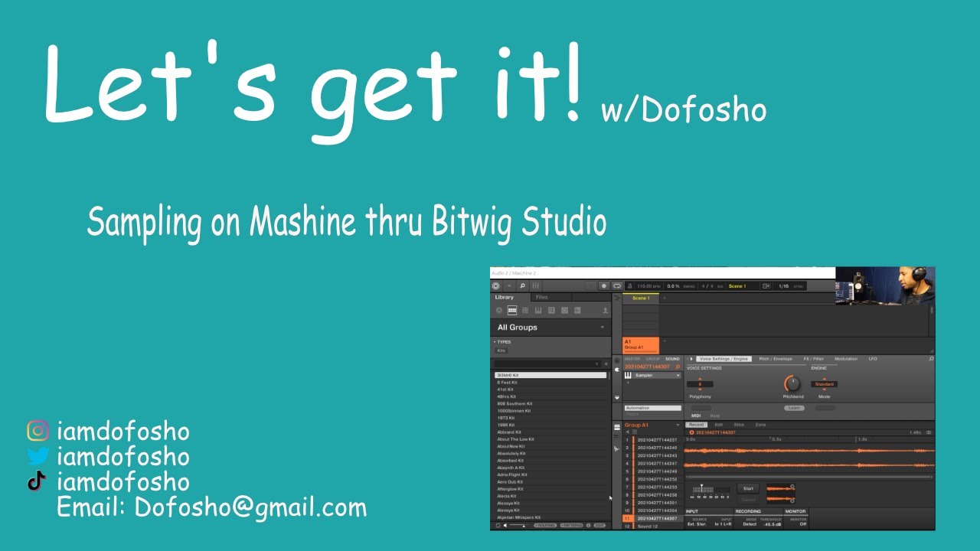Click the record button in transport header
Image resolution: width=980 pixels, height=551 pixels.
tap(604, 286)
